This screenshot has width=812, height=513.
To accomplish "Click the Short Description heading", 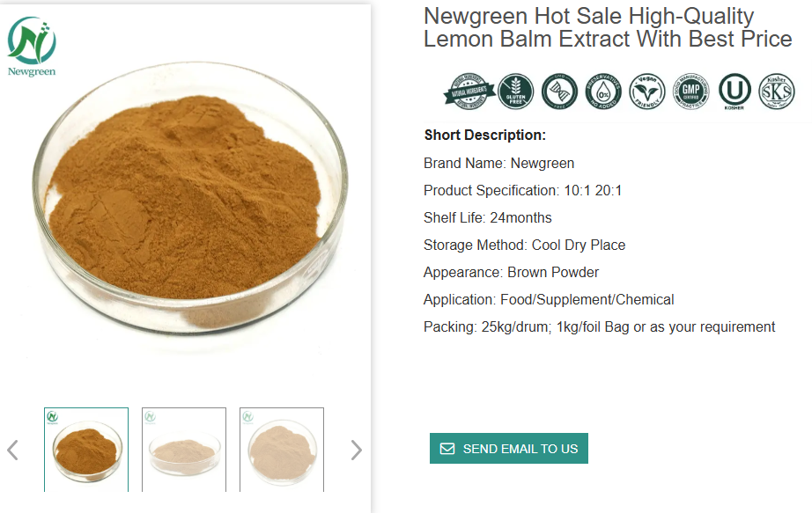I will [x=484, y=136].
